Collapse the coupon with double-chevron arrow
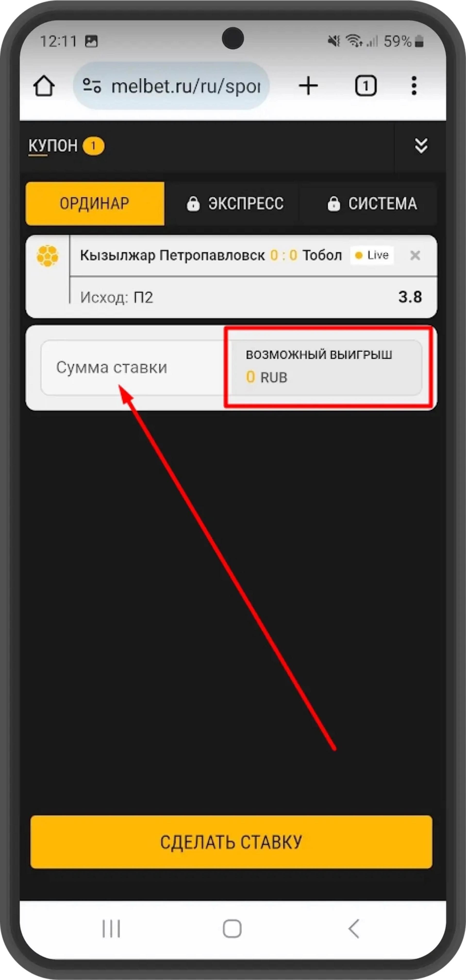This screenshot has width=466, height=980. (421, 146)
